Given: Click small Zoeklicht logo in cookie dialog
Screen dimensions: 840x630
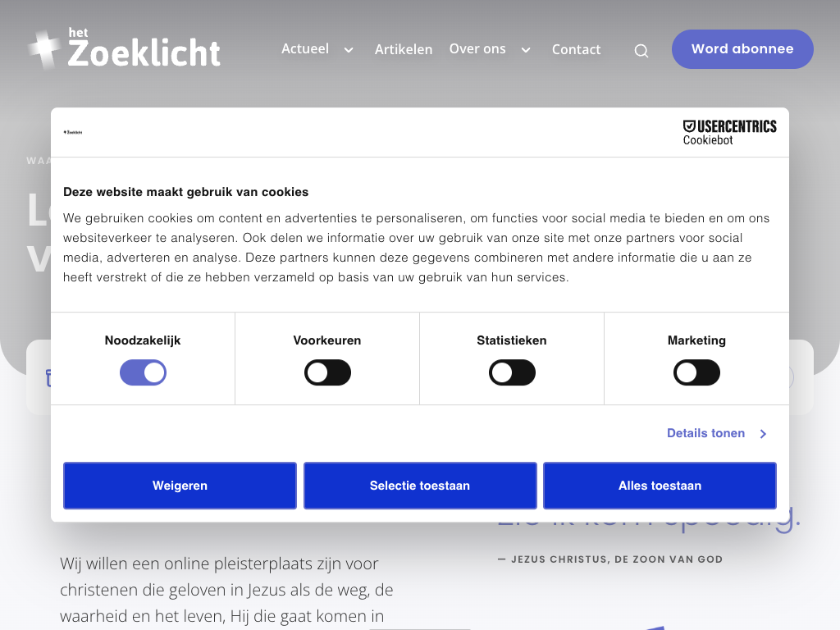Looking at the screenshot, I should (73, 132).
